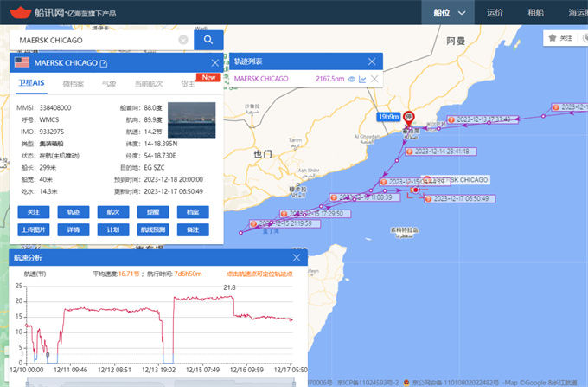Expand the 船位 dropdown in top navigation
Image resolution: width=588 pixels, height=387 pixels.
click(442, 13)
